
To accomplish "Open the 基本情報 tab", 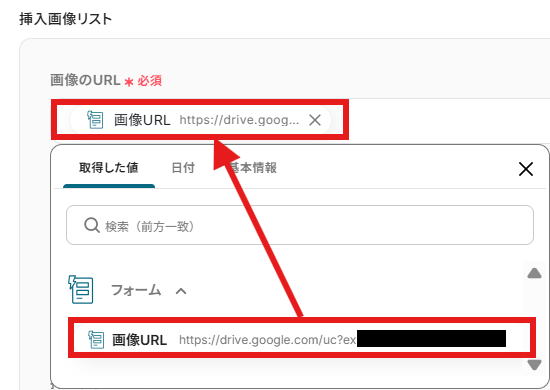I will coord(253,168).
